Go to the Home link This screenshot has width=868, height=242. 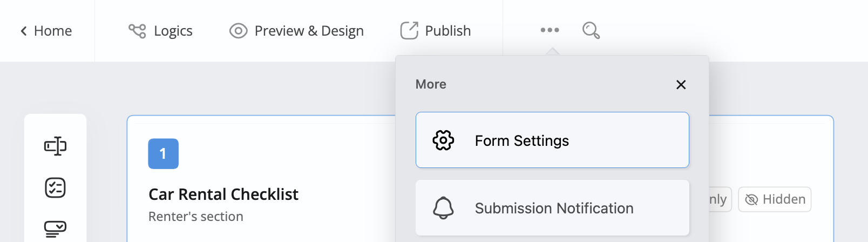tap(52, 31)
